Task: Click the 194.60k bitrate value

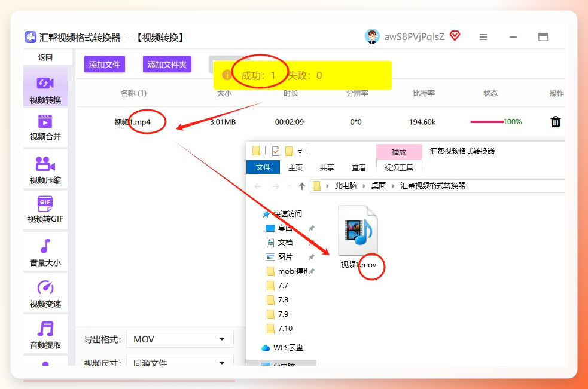Action: coord(422,122)
